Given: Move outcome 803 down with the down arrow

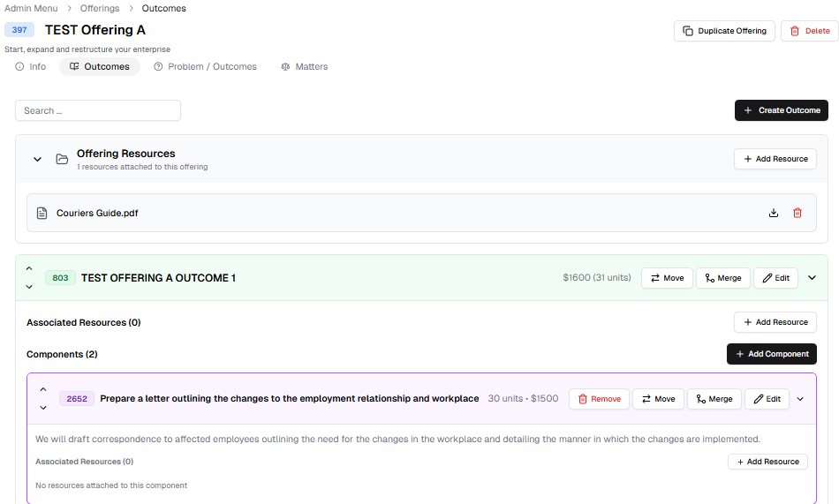Looking at the screenshot, I should click(x=29, y=287).
